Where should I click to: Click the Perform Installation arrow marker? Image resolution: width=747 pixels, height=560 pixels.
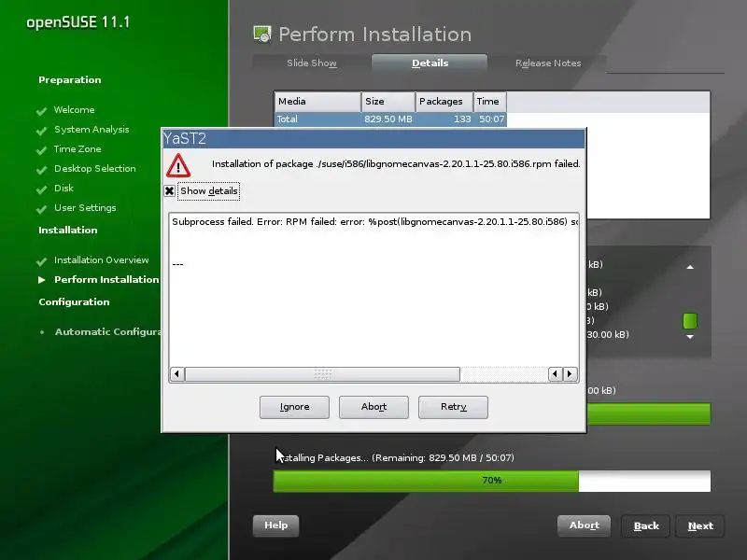(42, 279)
